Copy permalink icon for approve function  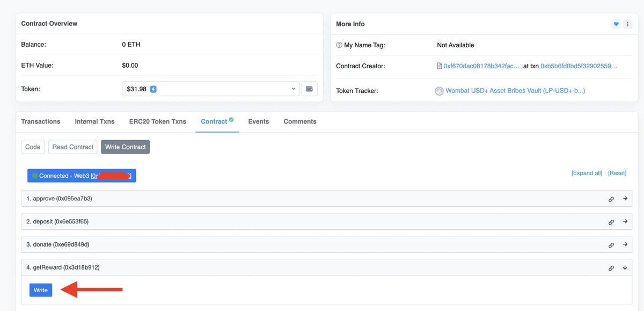pyautogui.click(x=611, y=199)
